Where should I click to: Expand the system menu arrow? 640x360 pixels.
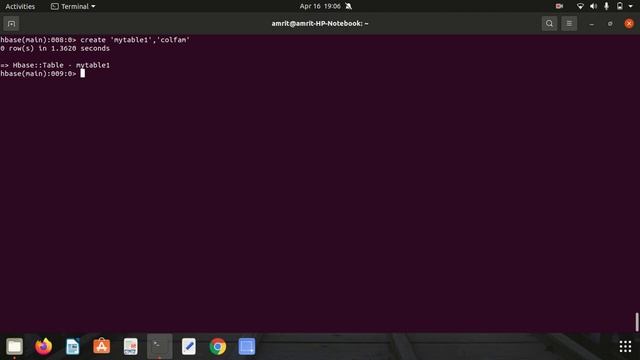631,6
